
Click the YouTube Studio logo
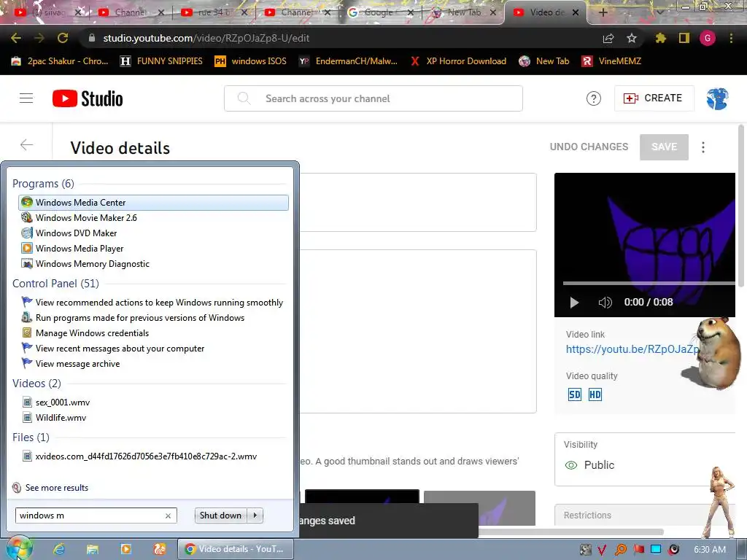(x=88, y=98)
